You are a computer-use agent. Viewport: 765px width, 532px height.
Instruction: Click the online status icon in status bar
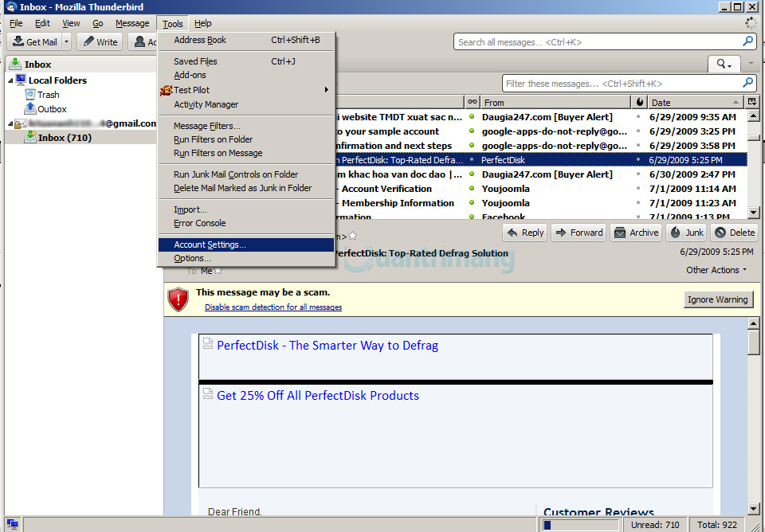12,525
